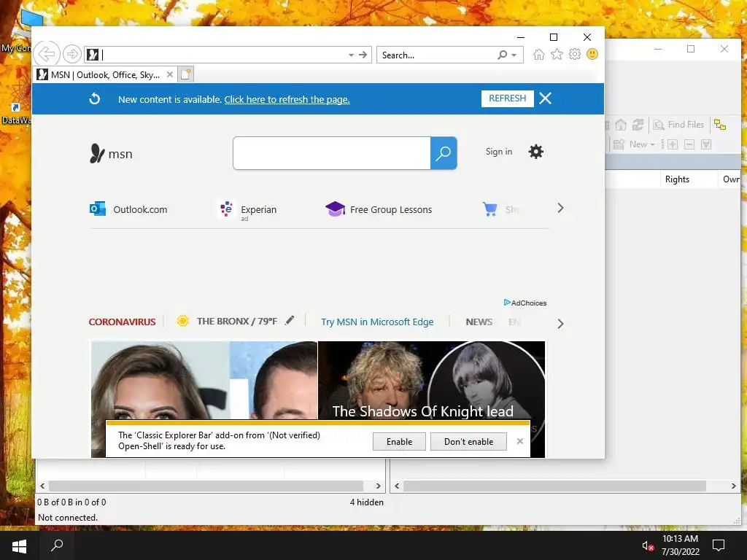Viewport: 747px width, 560px height.
Task: Click the REFRESH button in the banner
Action: tap(508, 98)
